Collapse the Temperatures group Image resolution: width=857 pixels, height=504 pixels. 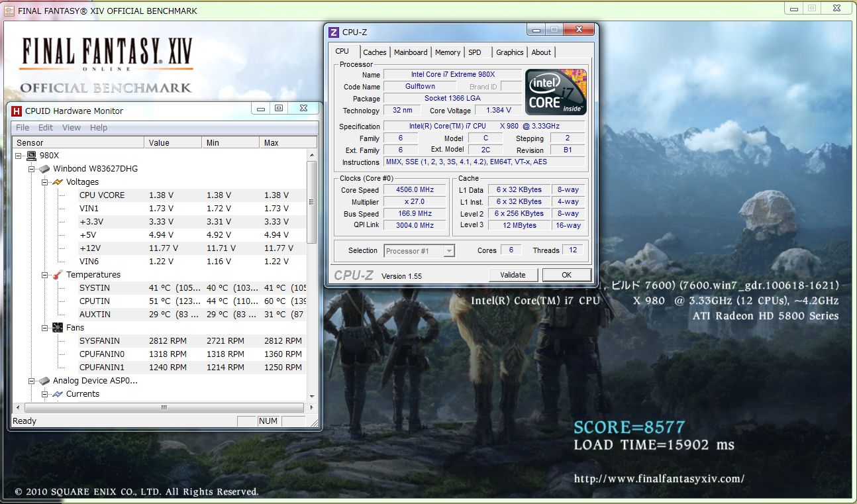[x=45, y=275]
